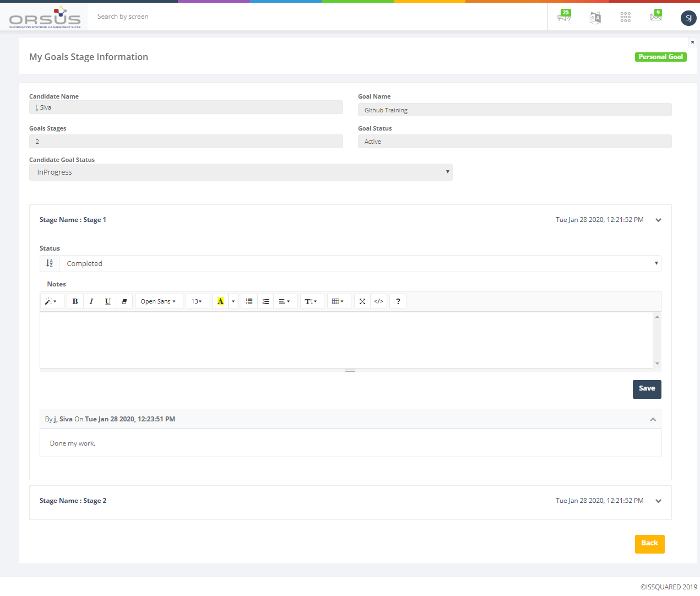Image resolution: width=700 pixels, height=596 pixels.
Task: Click the yellow Back button
Action: tap(649, 544)
